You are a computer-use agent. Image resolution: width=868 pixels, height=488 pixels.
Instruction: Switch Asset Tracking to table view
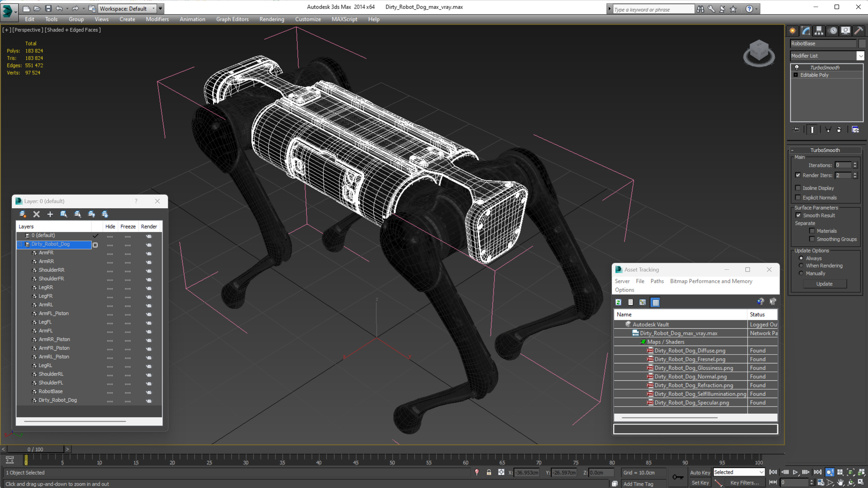(x=655, y=303)
